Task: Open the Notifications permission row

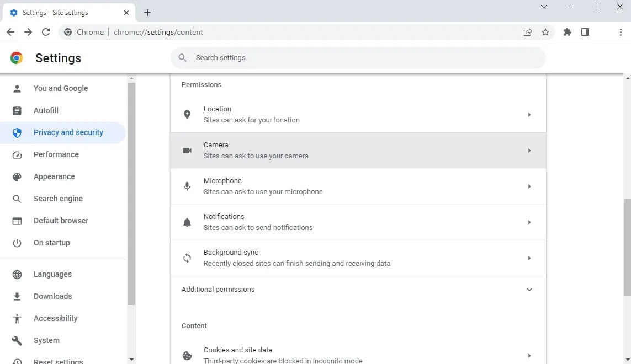Action: (358, 222)
